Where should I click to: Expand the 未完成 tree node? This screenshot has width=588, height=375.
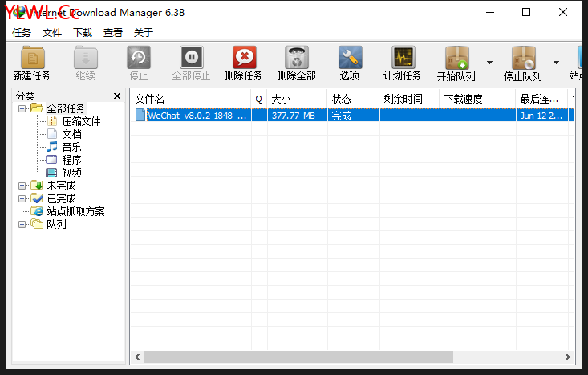[22, 185]
